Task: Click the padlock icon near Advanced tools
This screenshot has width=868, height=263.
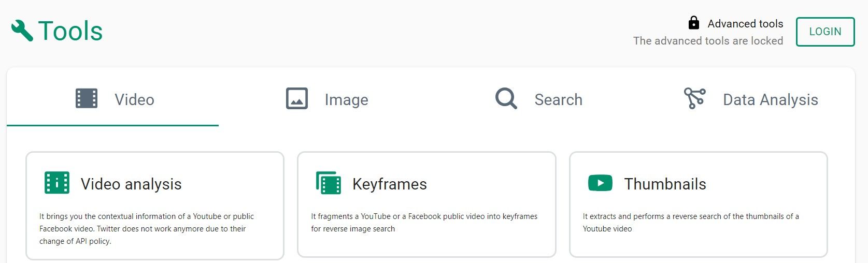Action: pyautogui.click(x=693, y=23)
